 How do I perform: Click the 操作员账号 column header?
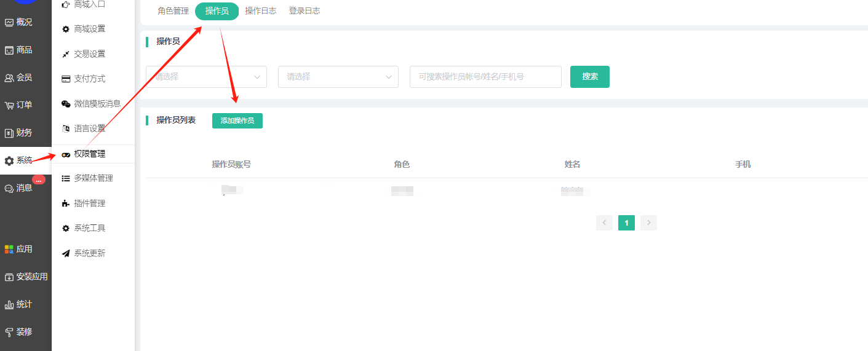click(231, 165)
